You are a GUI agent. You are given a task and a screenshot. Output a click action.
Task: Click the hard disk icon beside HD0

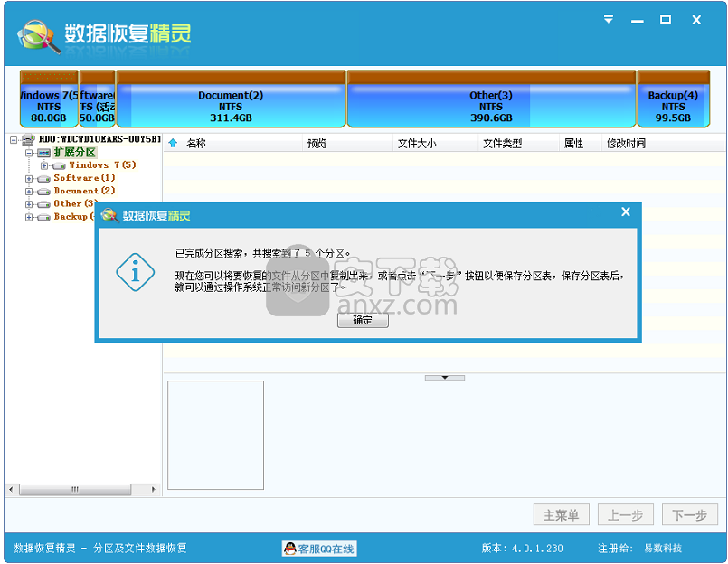coord(28,139)
